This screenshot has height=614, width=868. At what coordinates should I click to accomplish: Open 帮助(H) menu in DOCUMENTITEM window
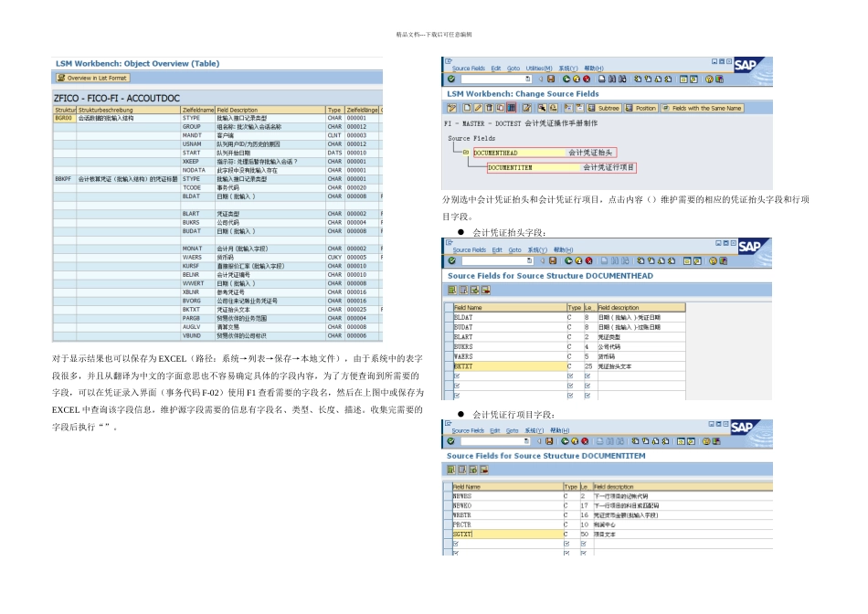(x=560, y=430)
